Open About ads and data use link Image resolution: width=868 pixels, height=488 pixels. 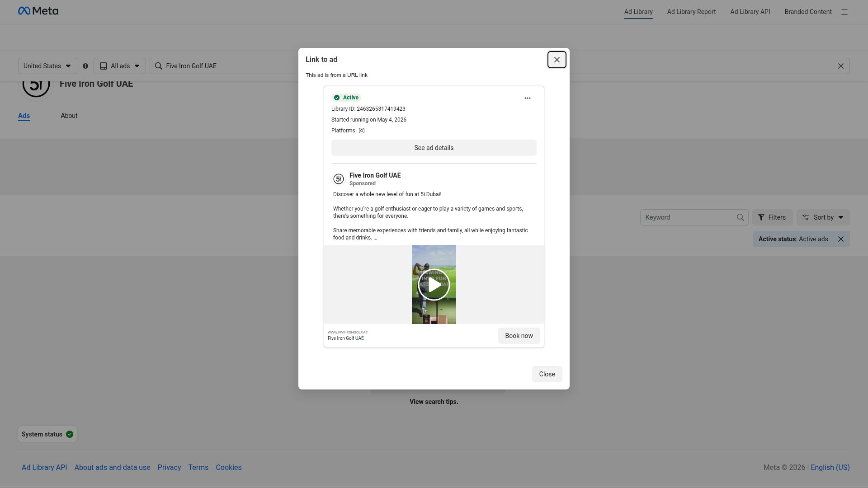point(112,468)
